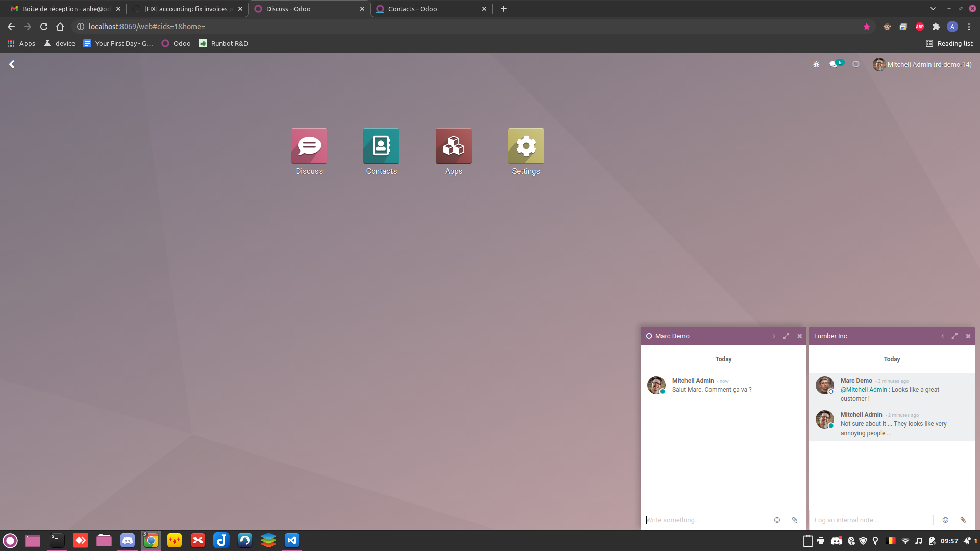Switch to the '[FIX] accounting' browser tab
The image size is (980, 551).
[x=187, y=9]
